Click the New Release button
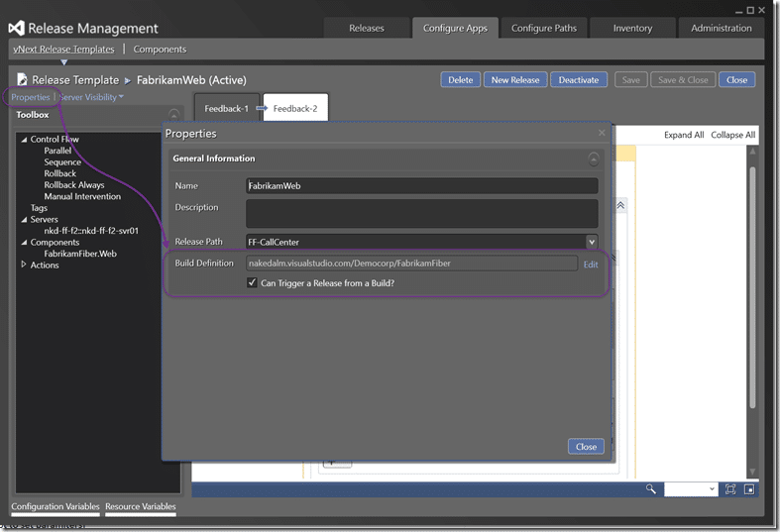780x532 pixels. (515, 79)
